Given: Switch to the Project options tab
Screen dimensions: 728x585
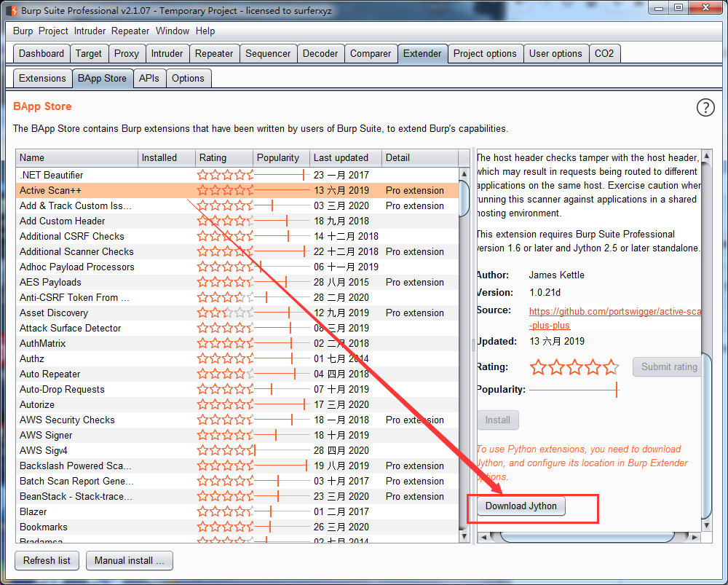Looking at the screenshot, I should (485, 53).
